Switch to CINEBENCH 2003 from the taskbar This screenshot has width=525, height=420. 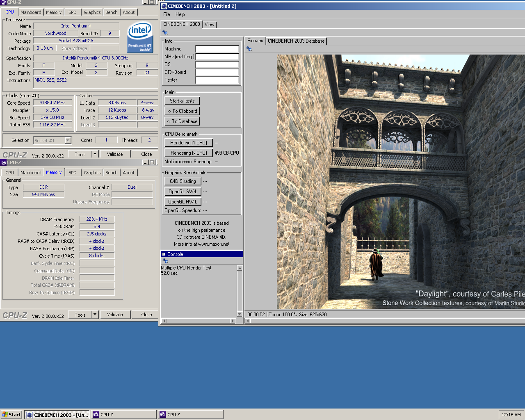[x=57, y=415]
